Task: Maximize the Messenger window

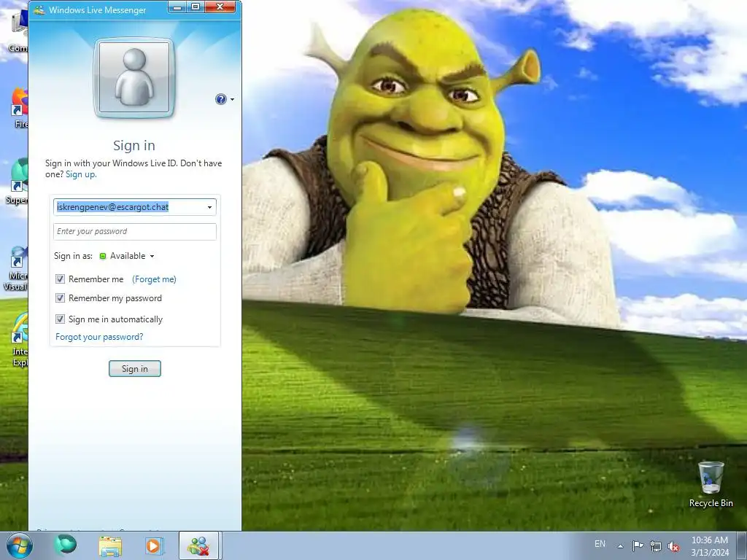Action: pyautogui.click(x=196, y=7)
